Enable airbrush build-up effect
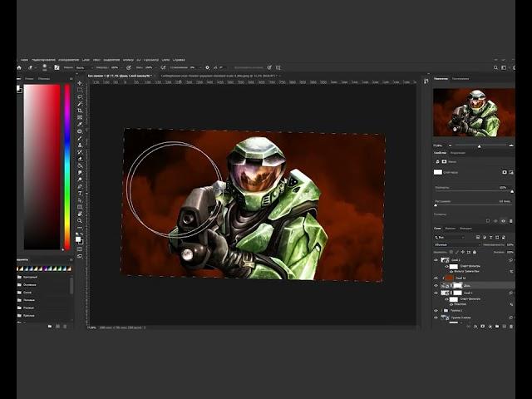The height and width of the screenshot is (399, 532). tap(163, 67)
